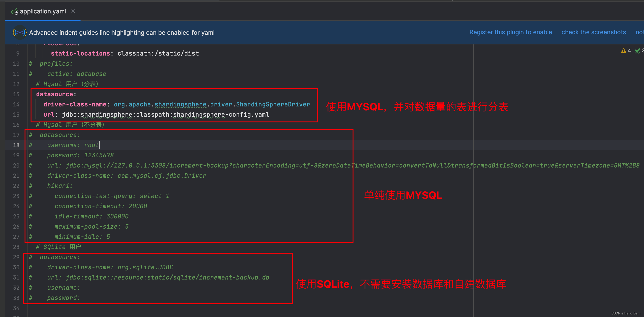
Task: Click the jdbc:sqlite url on line 31
Action: click(x=167, y=278)
